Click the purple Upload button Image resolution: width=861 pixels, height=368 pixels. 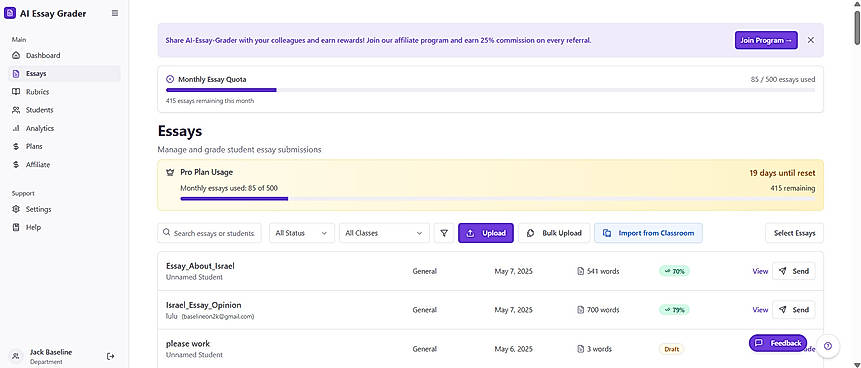pos(486,233)
